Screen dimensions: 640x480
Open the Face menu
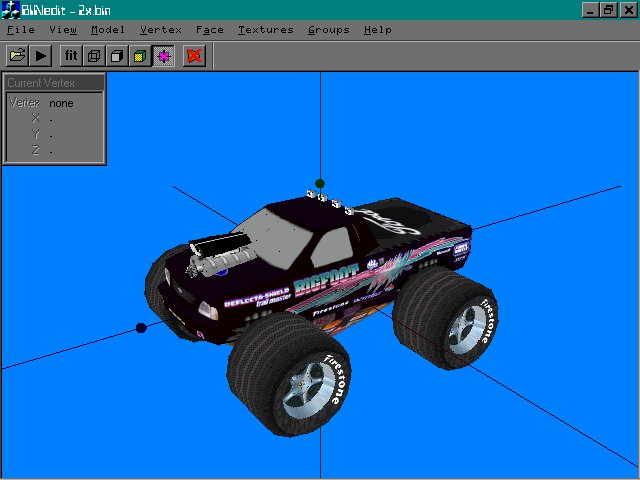click(210, 30)
